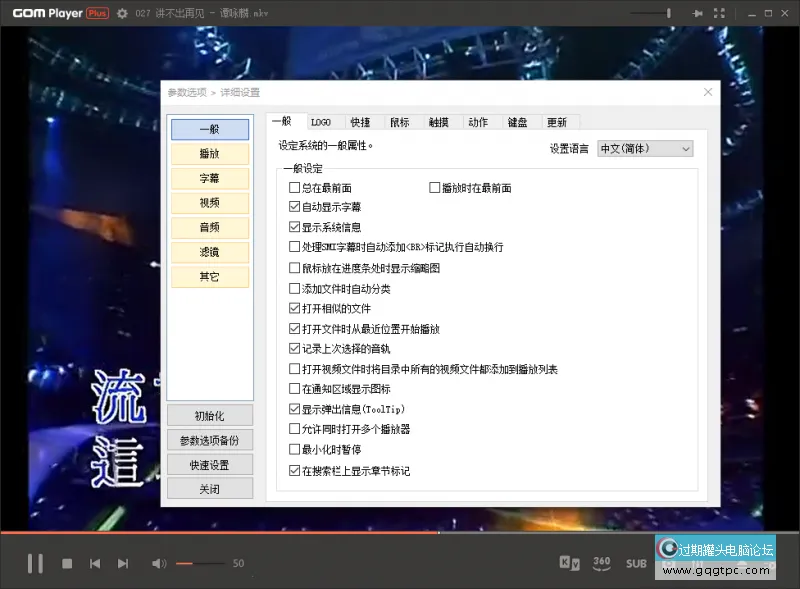Open the SUB subtitle panel icon

coord(636,563)
